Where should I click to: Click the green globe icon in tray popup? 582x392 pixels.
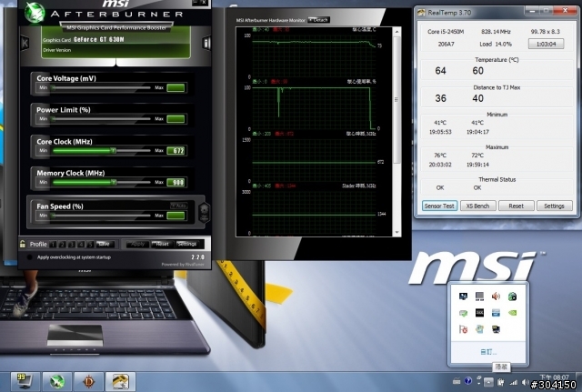[512, 296]
